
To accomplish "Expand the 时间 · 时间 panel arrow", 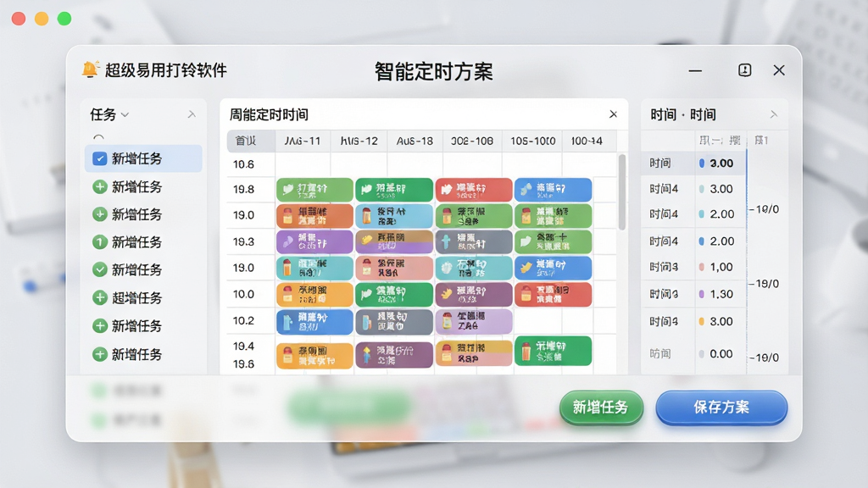I will [774, 114].
